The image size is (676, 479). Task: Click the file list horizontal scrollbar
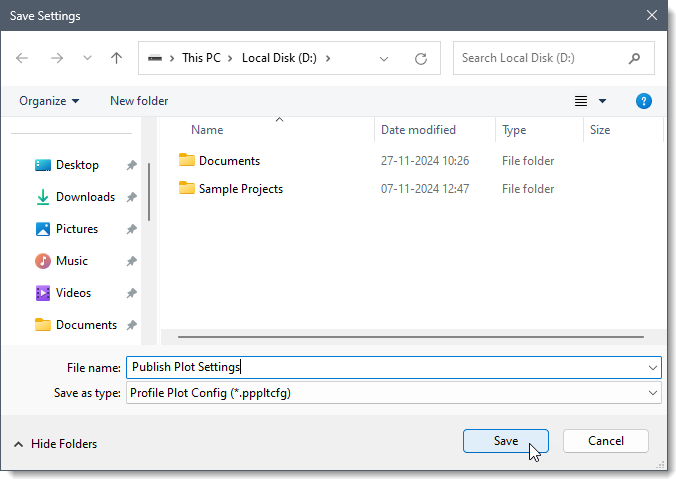pyautogui.click(x=410, y=337)
